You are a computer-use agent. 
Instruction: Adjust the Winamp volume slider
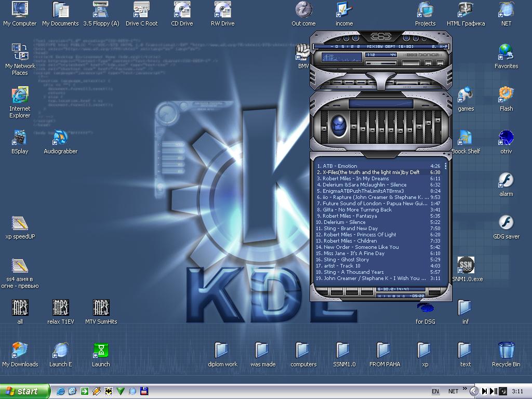(x=381, y=63)
